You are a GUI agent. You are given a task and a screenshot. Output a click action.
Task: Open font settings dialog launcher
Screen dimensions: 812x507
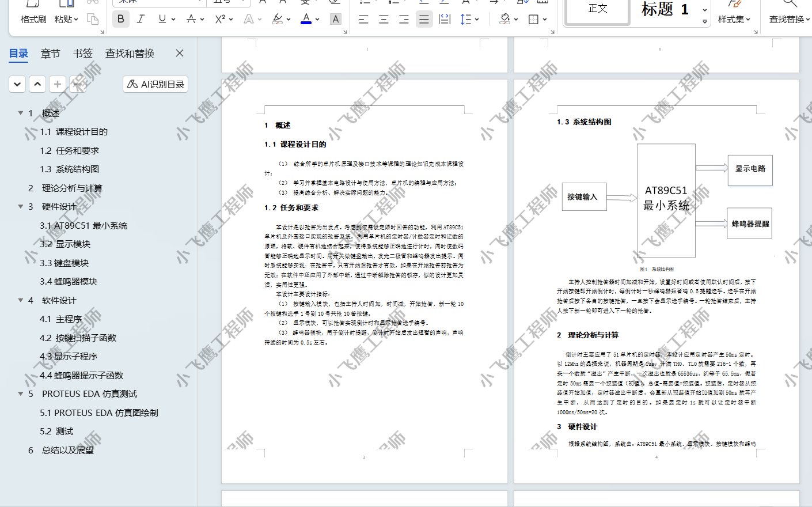coord(345,32)
